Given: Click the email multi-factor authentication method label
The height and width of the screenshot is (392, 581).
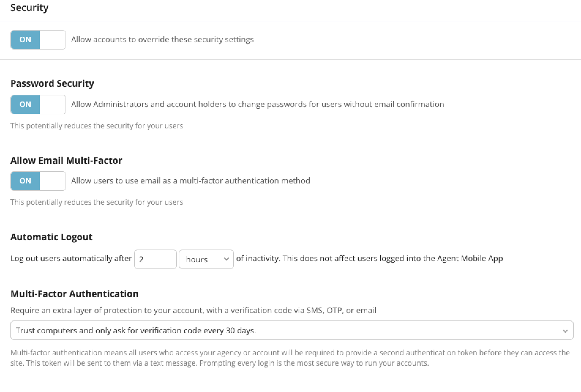Looking at the screenshot, I should point(190,181).
